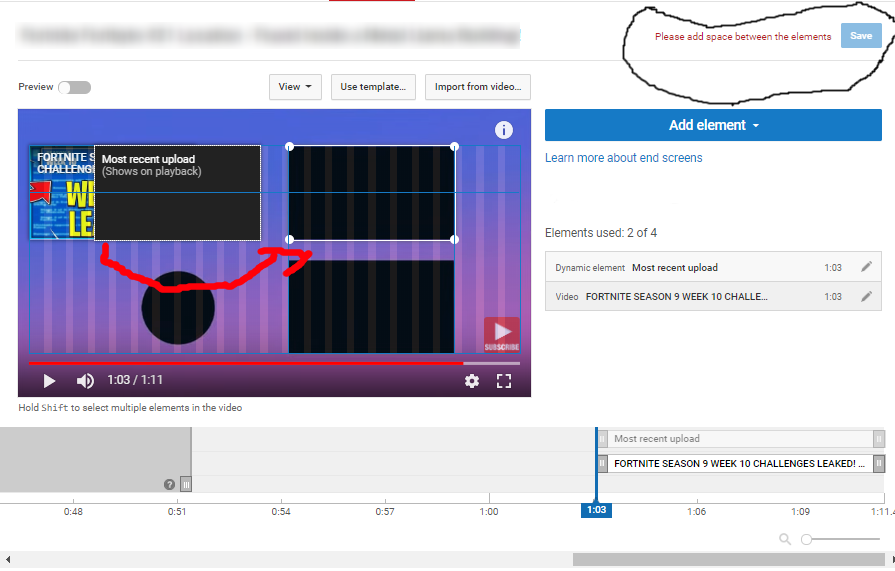Click the info icon on video preview

pyautogui.click(x=503, y=130)
